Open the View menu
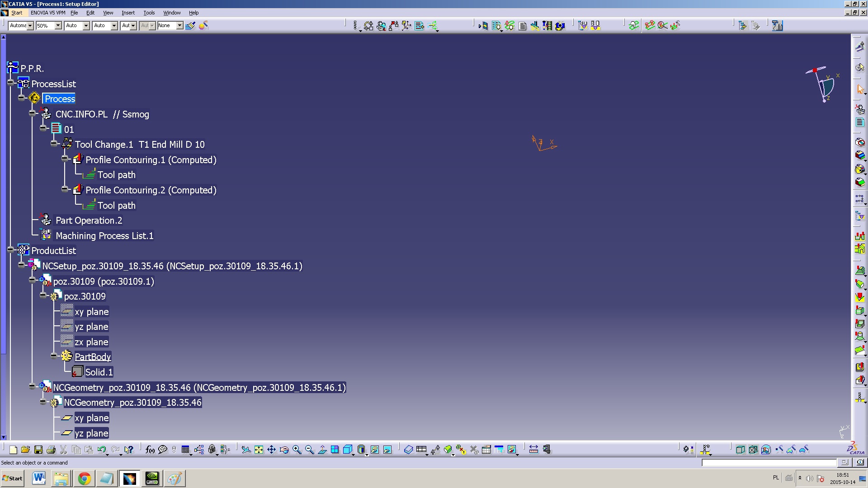 (x=108, y=13)
